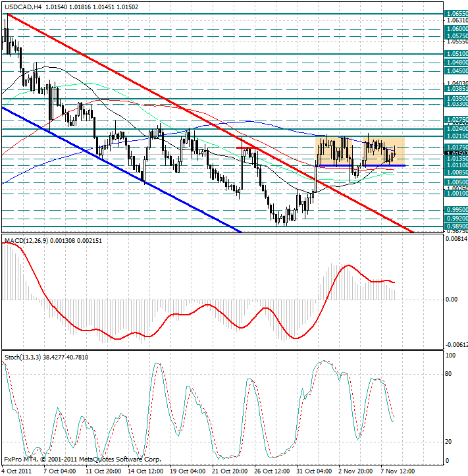The height and width of the screenshot is (476, 468).
Task: Click the 31 Oct 04:00 time label
Action: [x=315, y=471]
